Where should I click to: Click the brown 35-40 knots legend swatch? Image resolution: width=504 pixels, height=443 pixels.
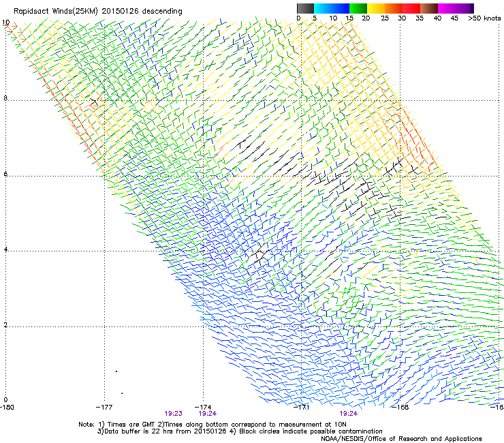[x=429, y=8]
